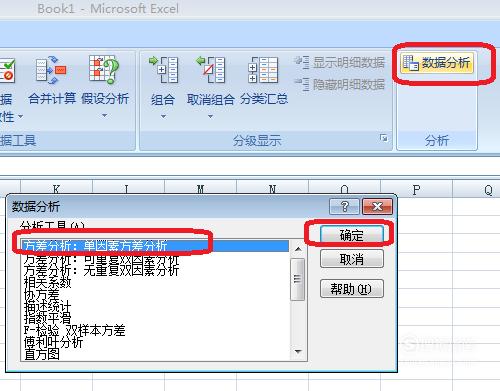500x391 pixels.
Task: Select column M header
Action: [200, 188]
